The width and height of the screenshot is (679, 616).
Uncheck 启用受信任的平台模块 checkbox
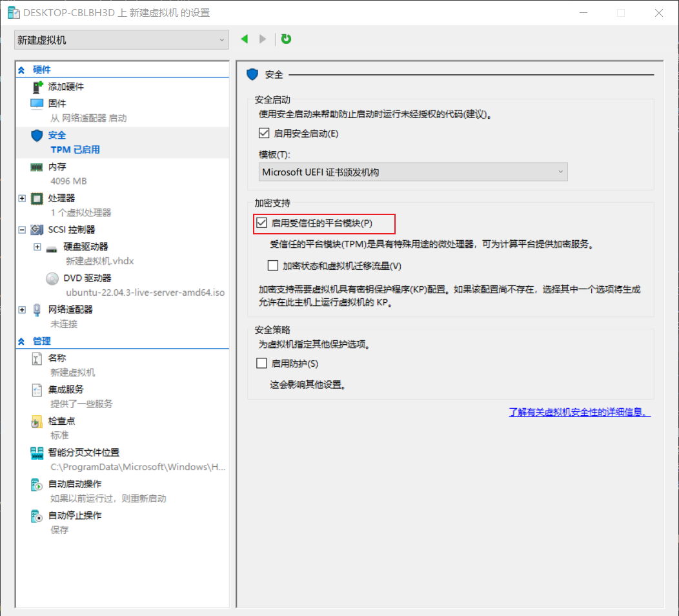(x=262, y=223)
